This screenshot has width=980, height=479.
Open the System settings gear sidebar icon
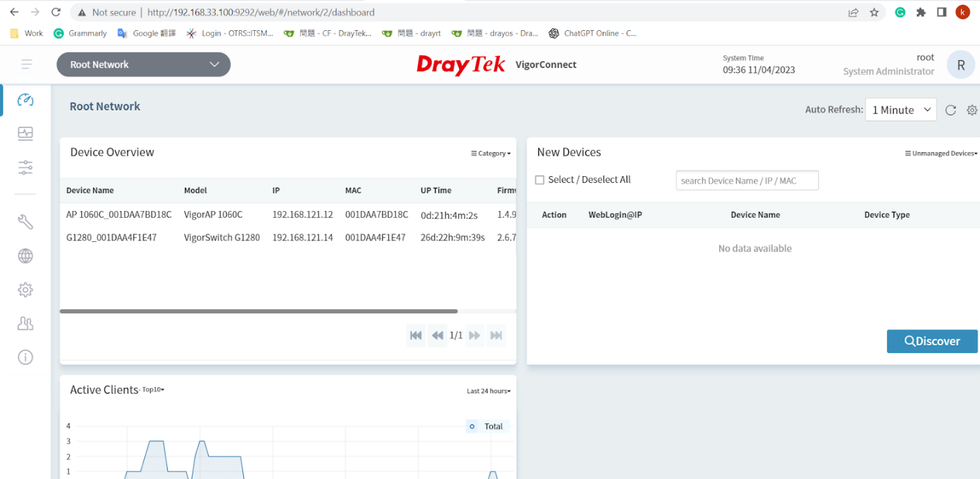point(25,290)
